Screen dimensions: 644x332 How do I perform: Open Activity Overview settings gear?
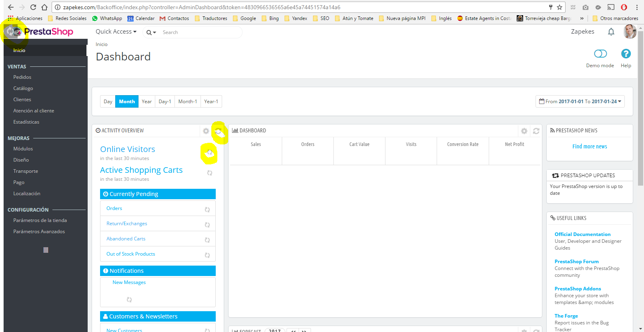(x=206, y=131)
